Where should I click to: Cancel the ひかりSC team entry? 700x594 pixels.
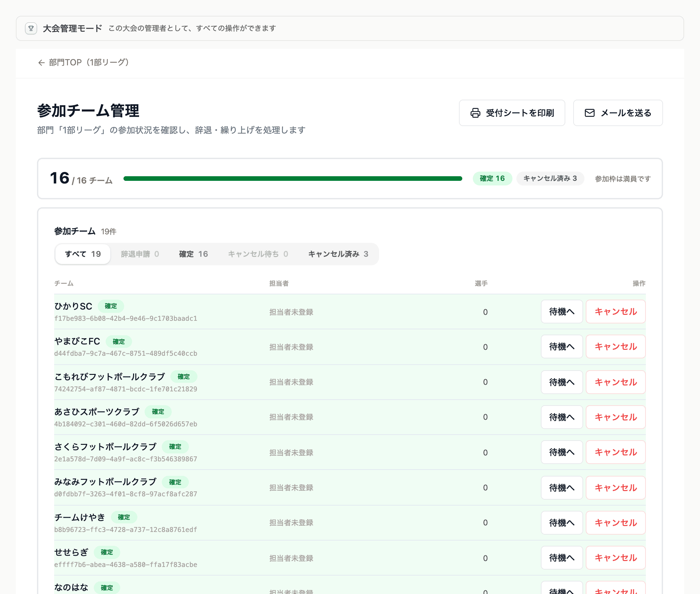coord(615,312)
